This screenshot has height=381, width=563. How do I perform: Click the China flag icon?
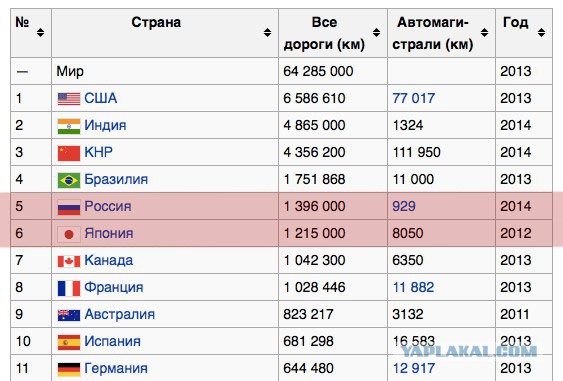pos(69,153)
